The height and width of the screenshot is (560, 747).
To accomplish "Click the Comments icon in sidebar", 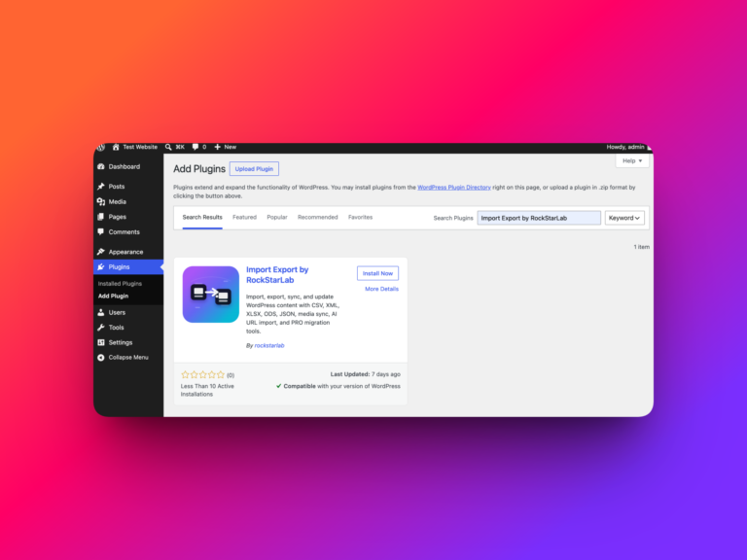I will click(101, 232).
